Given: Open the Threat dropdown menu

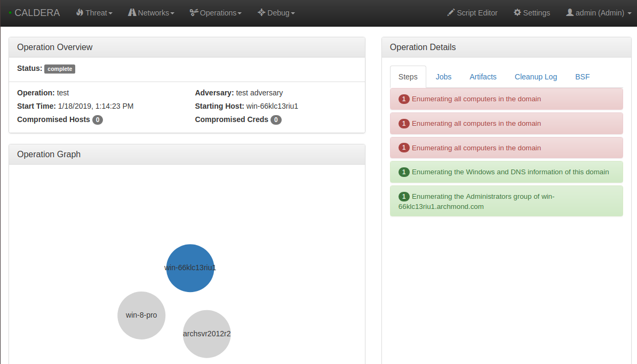Looking at the screenshot, I should (x=94, y=13).
